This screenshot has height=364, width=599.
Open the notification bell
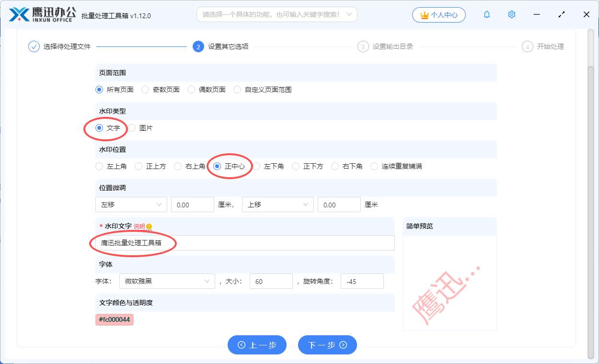pyautogui.click(x=487, y=15)
